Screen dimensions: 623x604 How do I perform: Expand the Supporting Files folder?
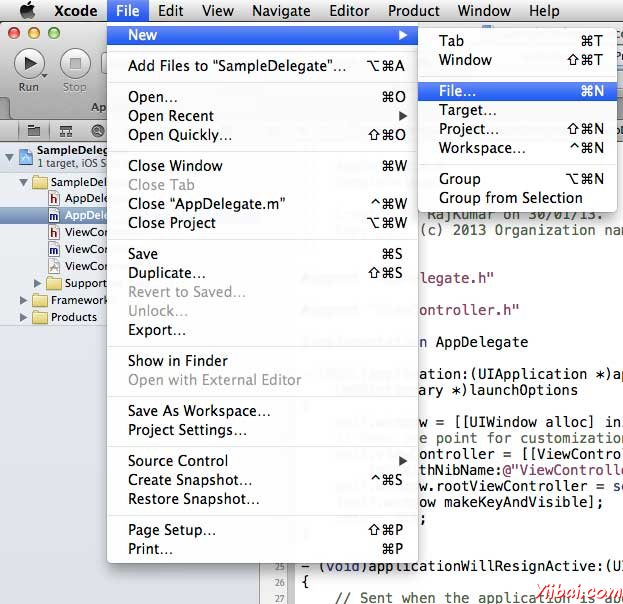39,283
